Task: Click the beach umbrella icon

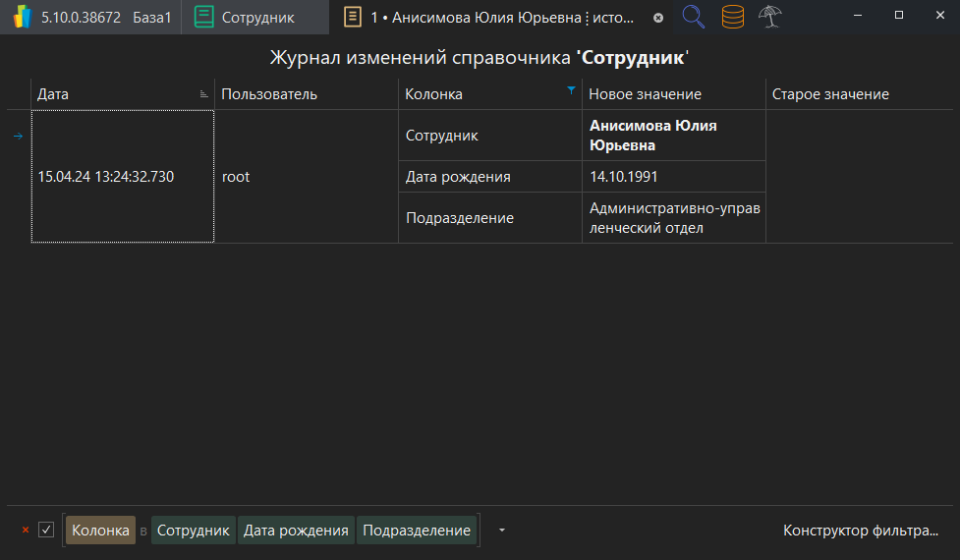Action: click(x=769, y=17)
